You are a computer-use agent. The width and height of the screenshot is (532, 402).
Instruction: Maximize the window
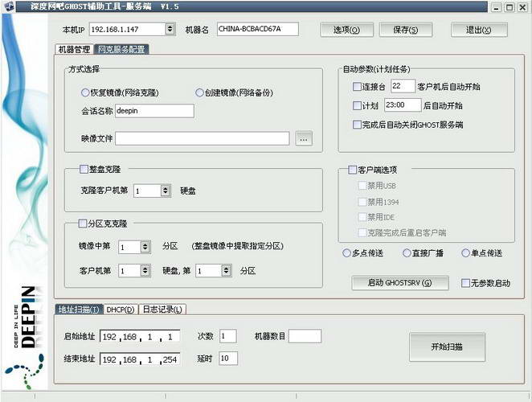tap(509, 6)
